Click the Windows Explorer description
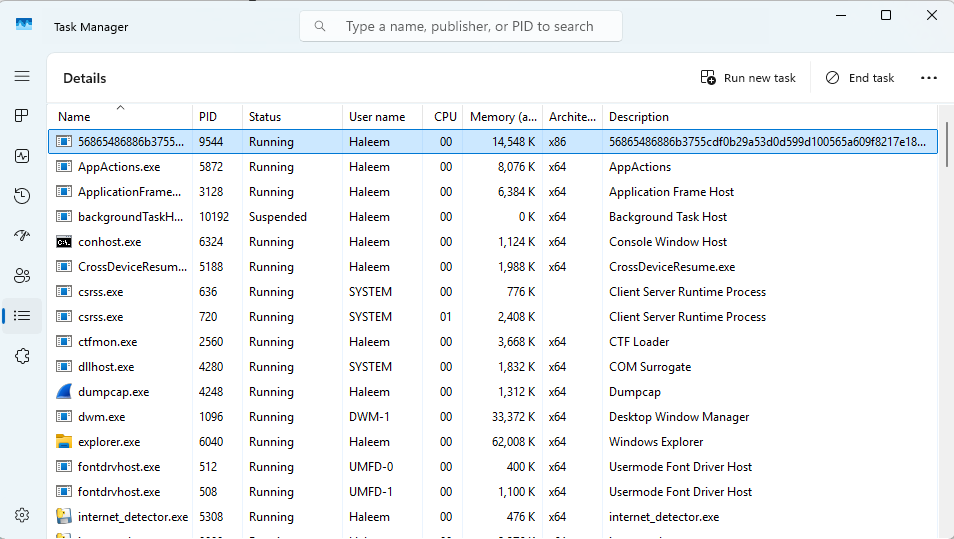The width and height of the screenshot is (954, 539). pyautogui.click(x=656, y=442)
